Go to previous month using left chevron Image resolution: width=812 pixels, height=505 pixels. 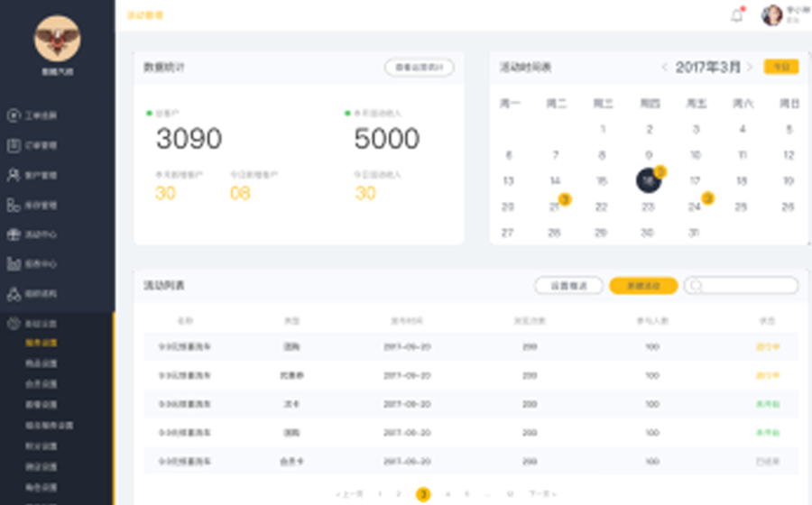pos(665,68)
